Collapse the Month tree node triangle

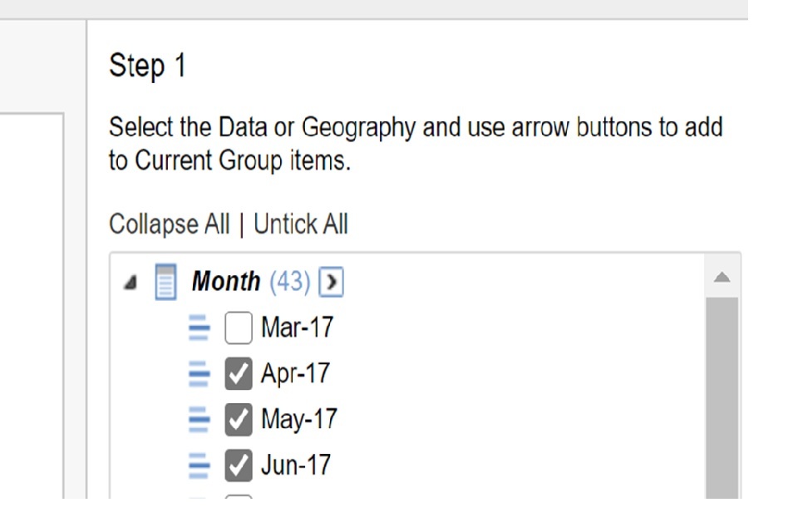click(131, 283)
